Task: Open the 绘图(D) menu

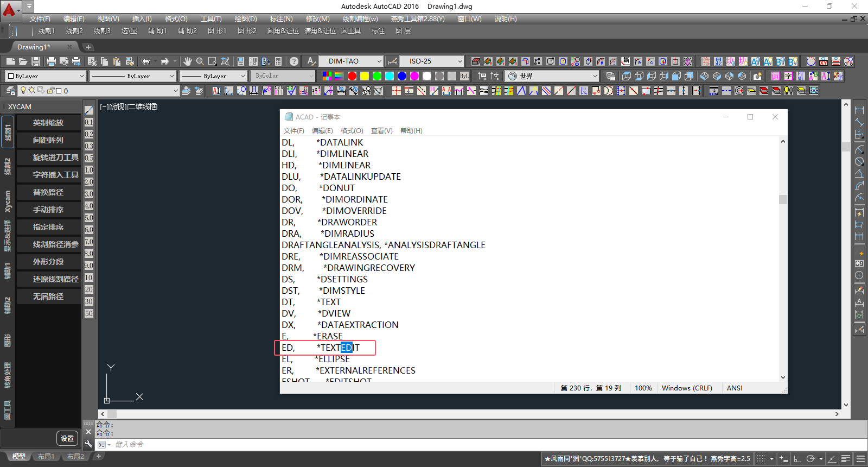Action: pyautogui.click(x=246, y=19)
